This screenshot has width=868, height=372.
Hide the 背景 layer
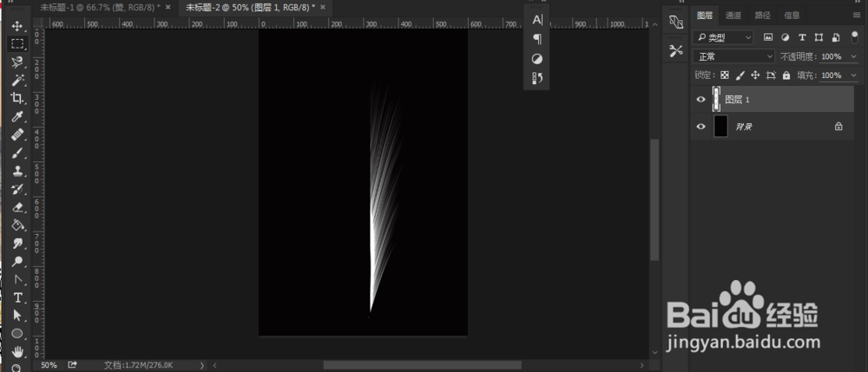click(x=700, y=127)
